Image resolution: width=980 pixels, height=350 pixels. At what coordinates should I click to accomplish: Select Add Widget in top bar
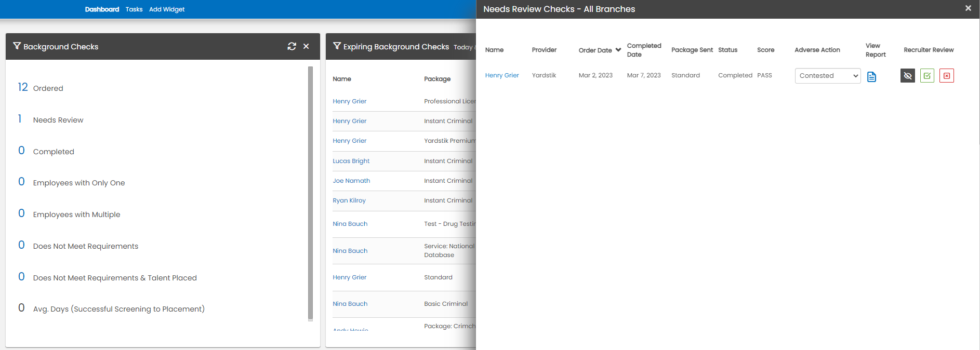[x=167, y=9]
